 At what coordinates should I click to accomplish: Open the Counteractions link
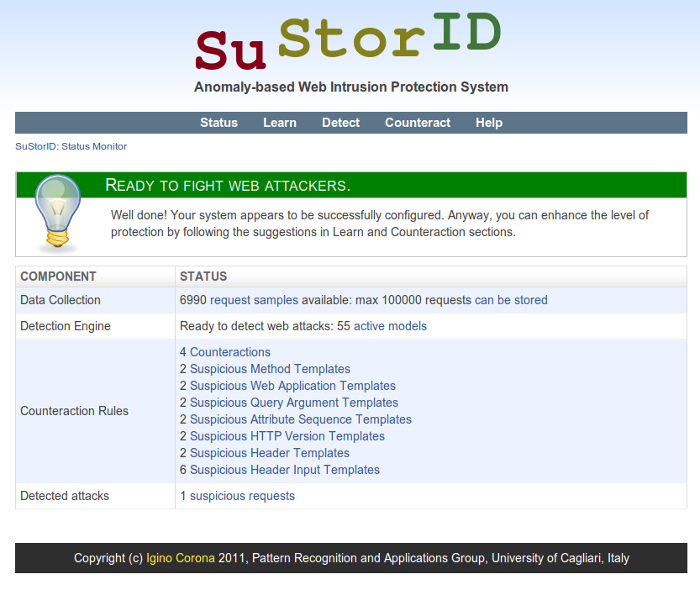pos(230,352)
